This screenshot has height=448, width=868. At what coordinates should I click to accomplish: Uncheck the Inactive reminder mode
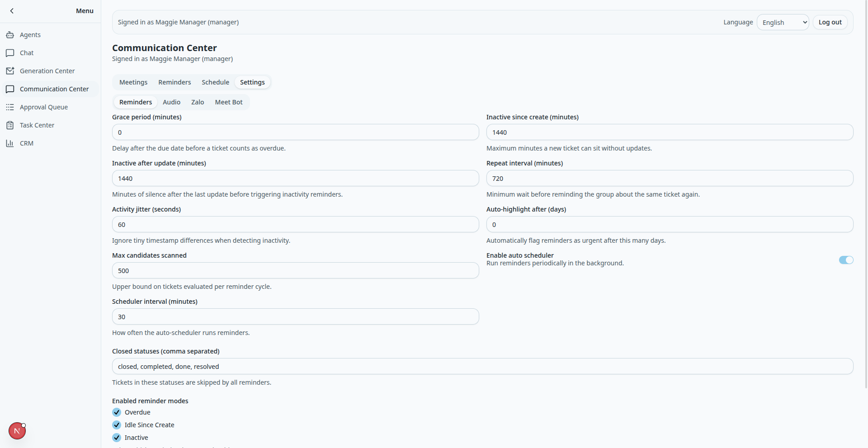pos(117,438)
